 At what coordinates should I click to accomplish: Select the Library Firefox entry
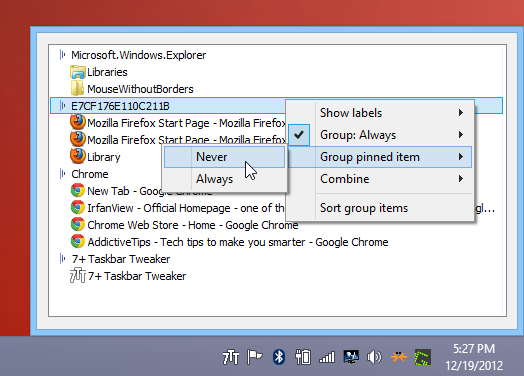pyautogui.click(x=104, y=157)
